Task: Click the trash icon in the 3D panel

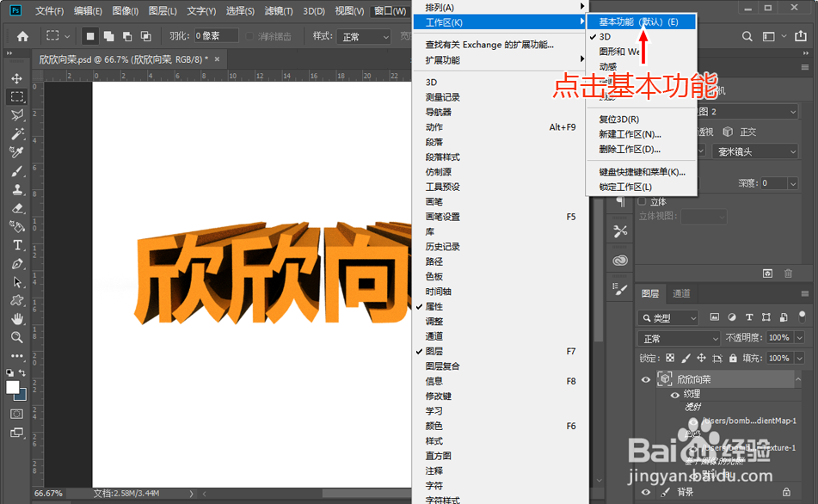Action: (787, 273)
